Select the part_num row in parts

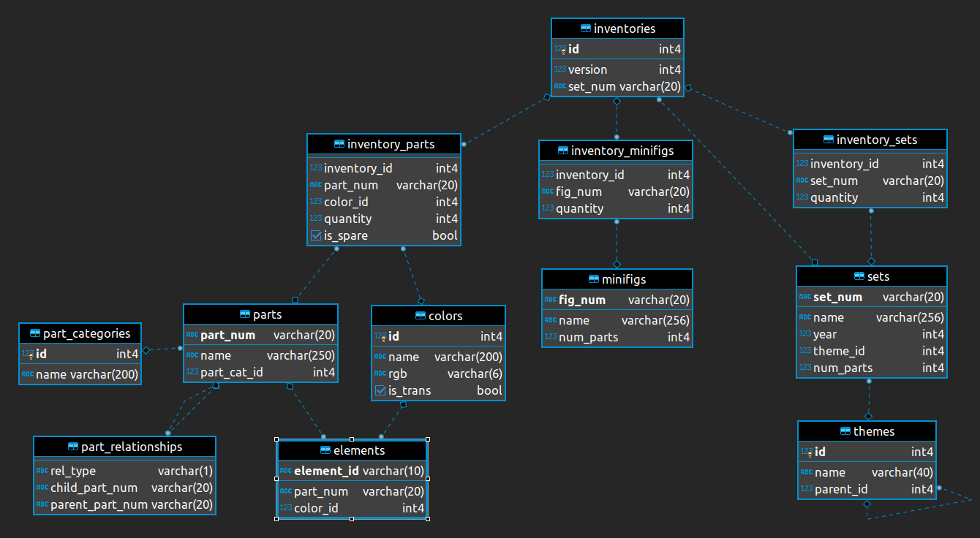tap(260, 335)
